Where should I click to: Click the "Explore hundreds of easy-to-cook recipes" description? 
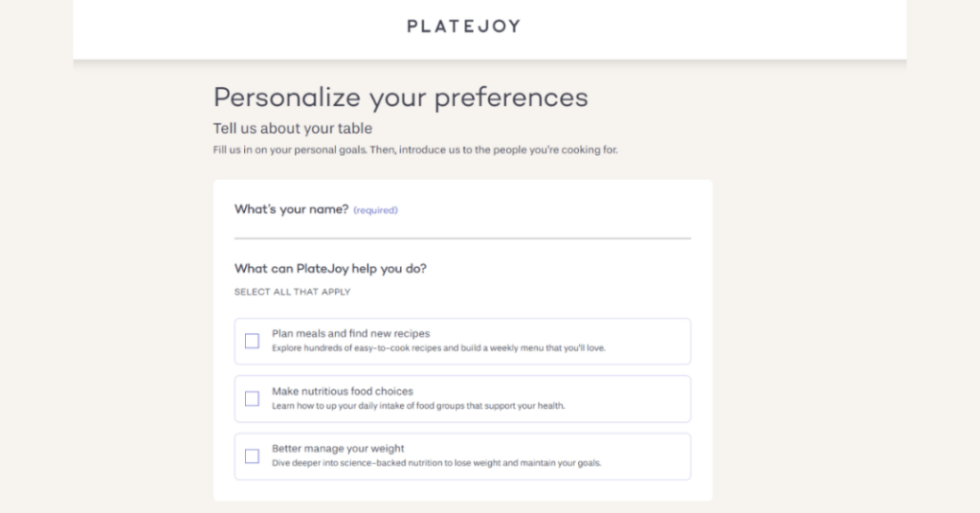click(438, 348)
